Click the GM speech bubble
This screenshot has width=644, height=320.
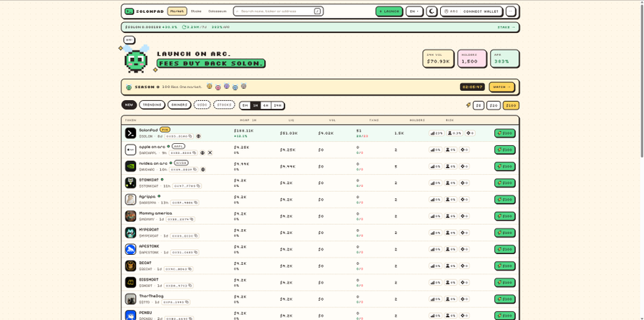[x=130, y=40]
